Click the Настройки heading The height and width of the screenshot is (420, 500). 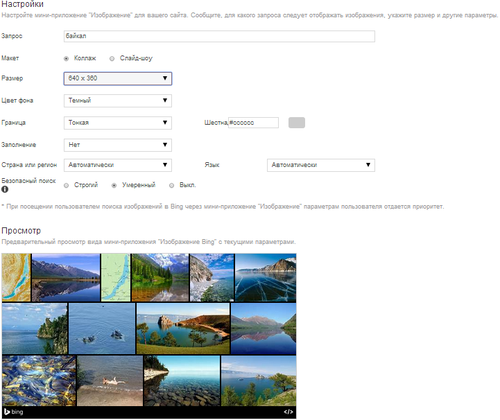(22, 4)
